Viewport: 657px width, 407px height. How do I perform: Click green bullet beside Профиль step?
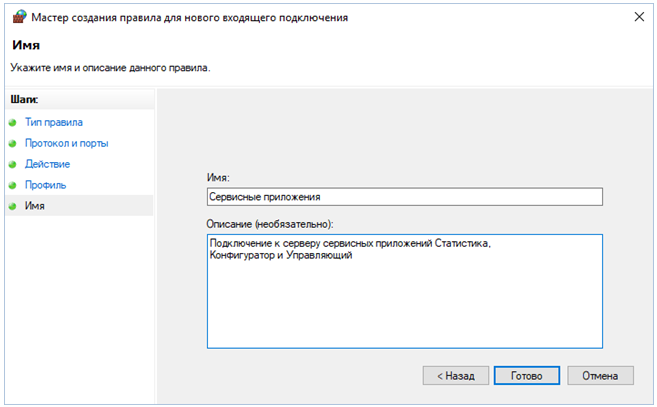click(13, 185)
